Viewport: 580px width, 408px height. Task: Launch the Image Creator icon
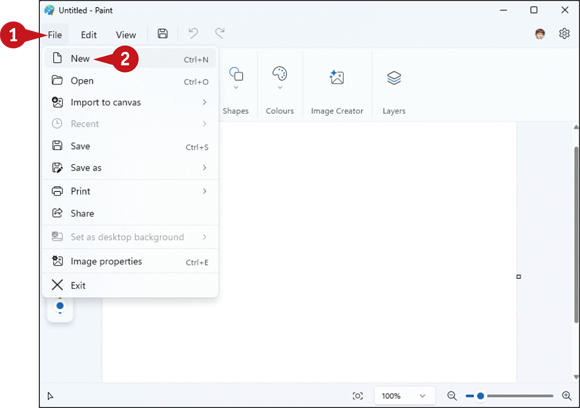pos(337,77)
